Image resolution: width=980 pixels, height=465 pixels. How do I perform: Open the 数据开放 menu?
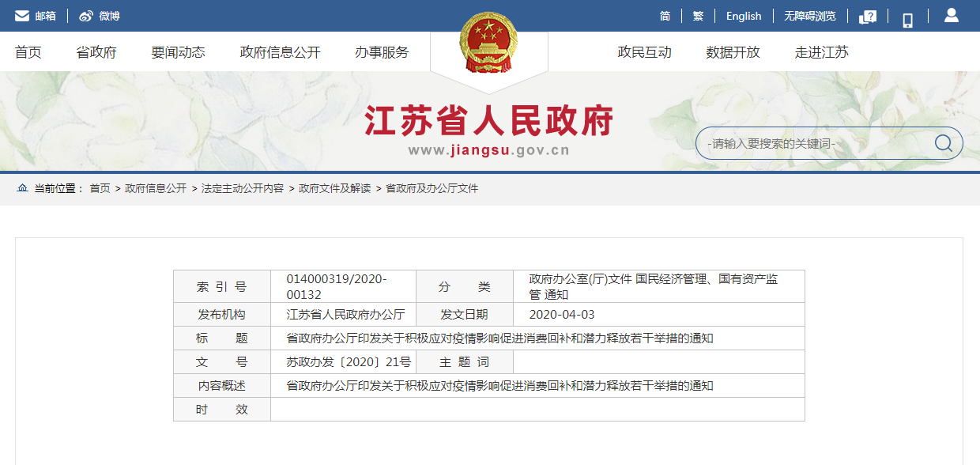pos(733,52)
